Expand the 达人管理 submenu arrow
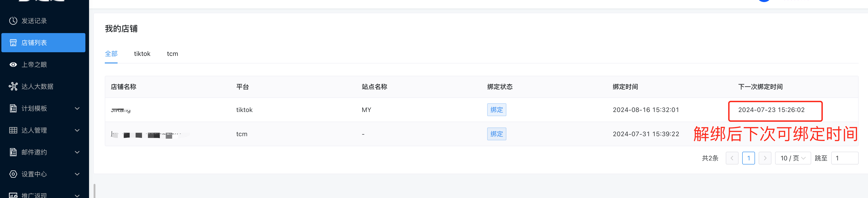868x198 pixels. pos(77,130)
